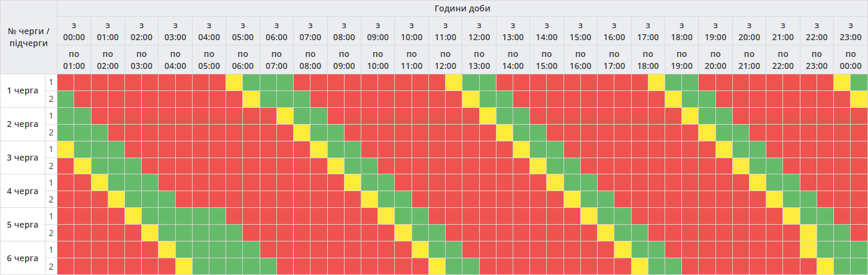Select the "з 06:00" column header

(276, 31)
